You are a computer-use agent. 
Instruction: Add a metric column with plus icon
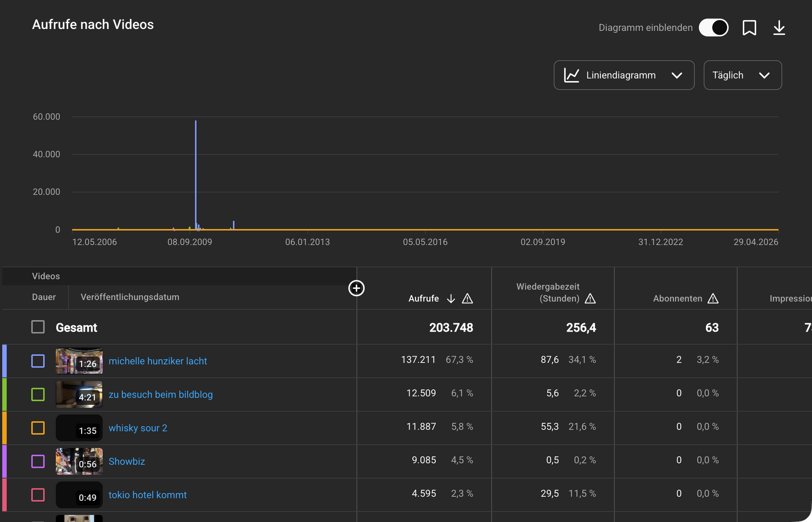(356, 288)
